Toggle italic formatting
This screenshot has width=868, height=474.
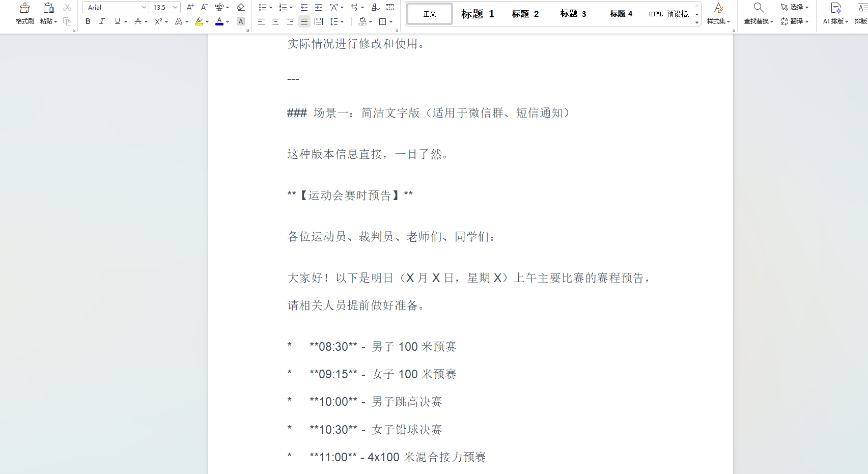click(x=102, y=21)
